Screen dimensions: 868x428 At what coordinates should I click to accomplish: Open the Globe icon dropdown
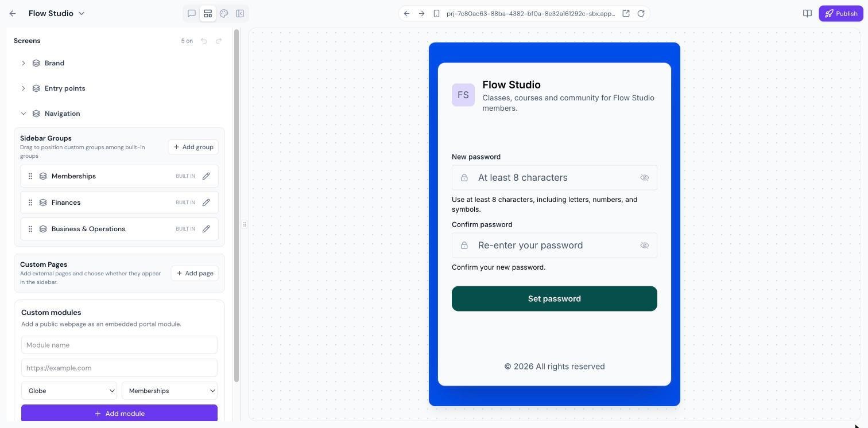[x=69, y=391]
